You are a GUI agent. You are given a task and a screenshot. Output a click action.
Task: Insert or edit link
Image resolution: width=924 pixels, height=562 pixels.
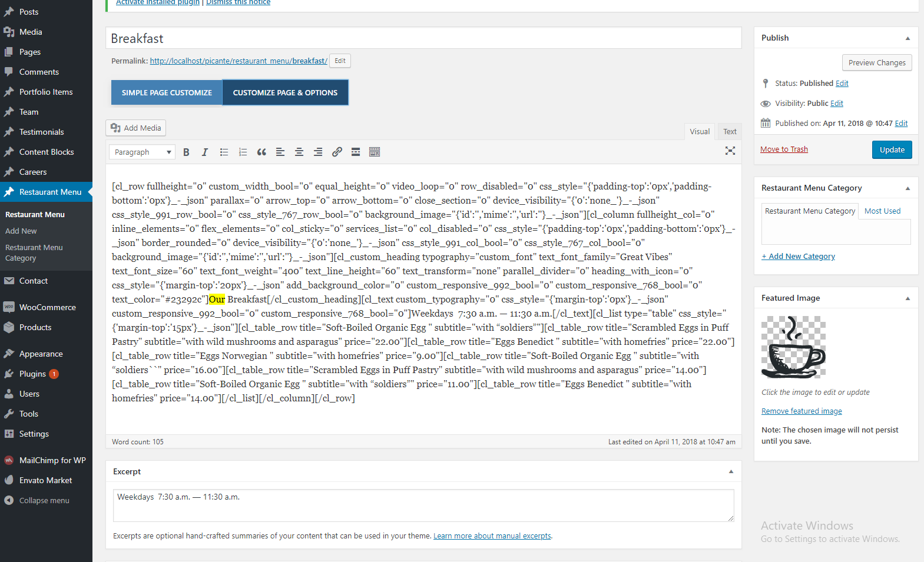(x=337, y=152)
